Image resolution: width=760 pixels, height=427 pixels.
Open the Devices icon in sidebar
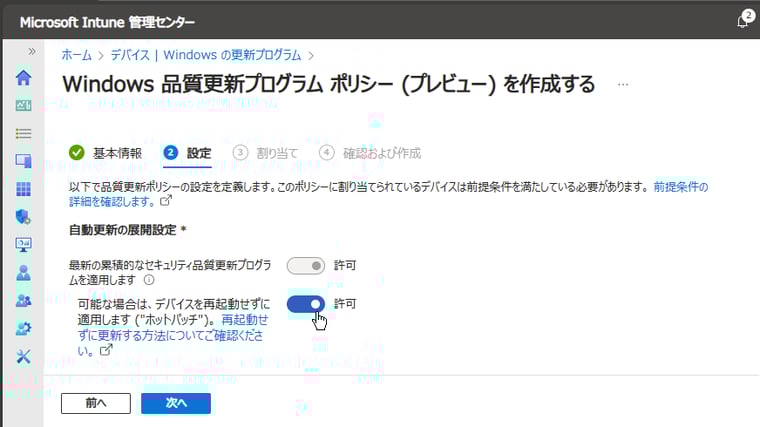23,161
